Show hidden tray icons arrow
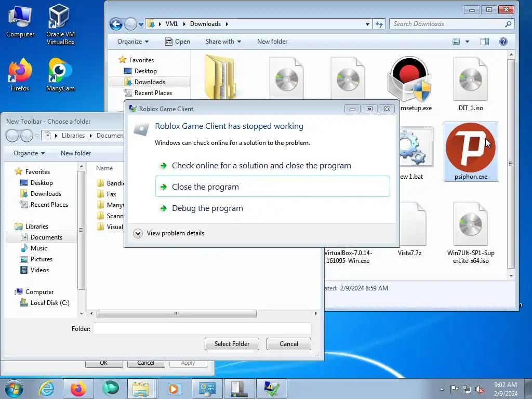Image resolution: width=532 pixels, height=399 pixels. click(442, 389)
